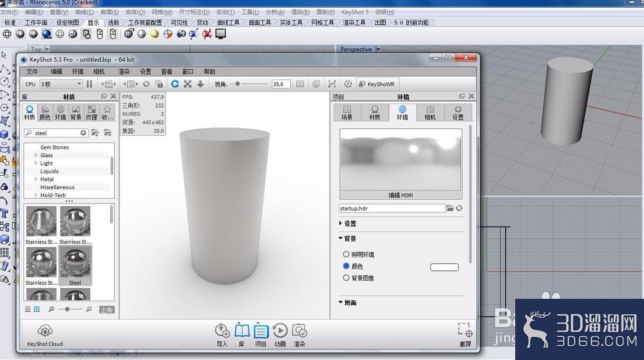Open the CPU cores 3核 dropdown
The height and width of the screenshot is (360, 644).
61,84
